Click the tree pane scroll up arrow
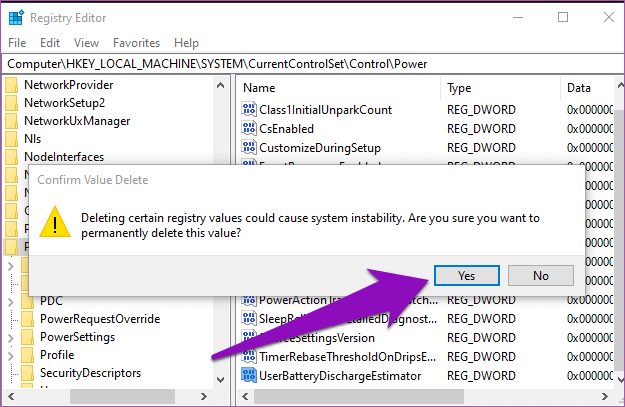The height and width of the screenshot is (407, 625). coord(220,85)
